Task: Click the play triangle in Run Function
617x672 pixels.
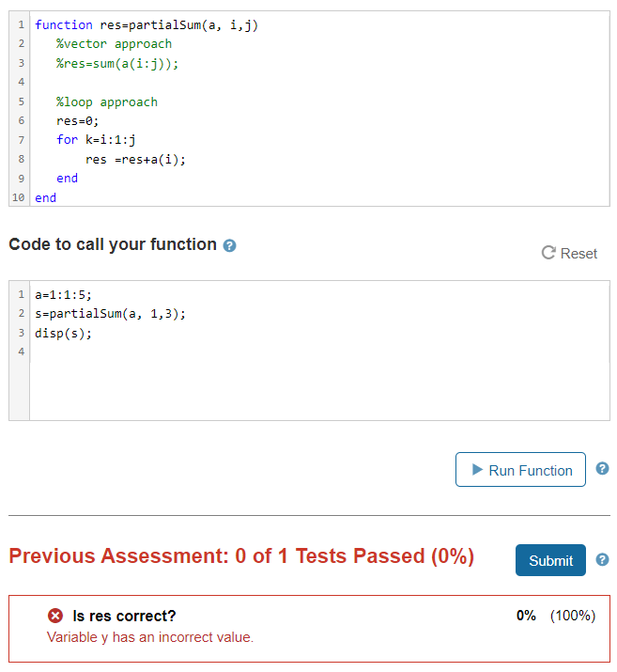Action: 477,469
